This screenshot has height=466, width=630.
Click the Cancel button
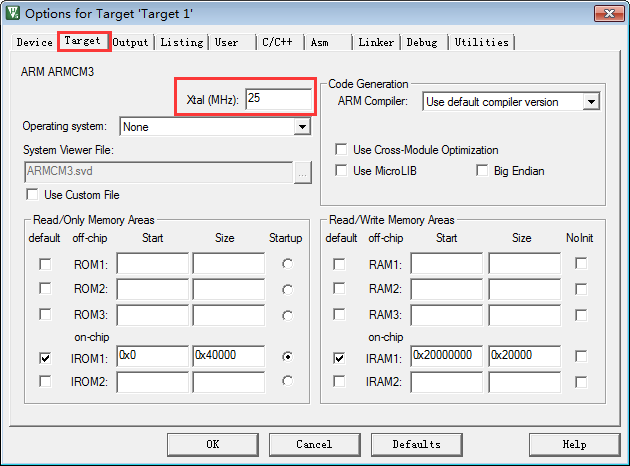tap(314, 444)
